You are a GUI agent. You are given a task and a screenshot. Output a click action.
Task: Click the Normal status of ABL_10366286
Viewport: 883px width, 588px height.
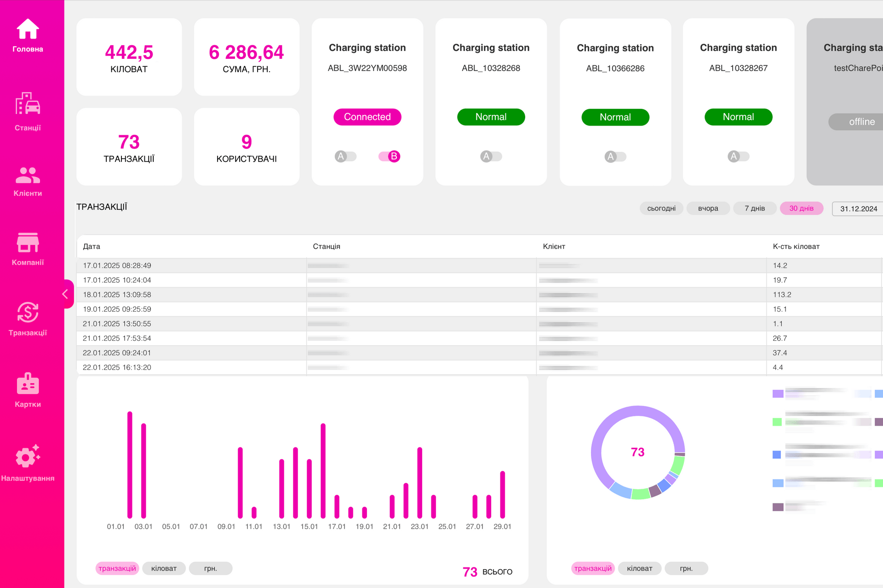[615, 117]
